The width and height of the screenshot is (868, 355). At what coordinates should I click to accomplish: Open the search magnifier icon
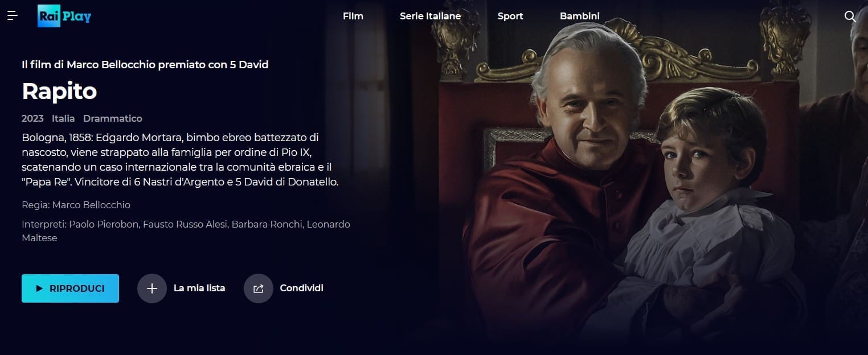[x=850, y=16]
